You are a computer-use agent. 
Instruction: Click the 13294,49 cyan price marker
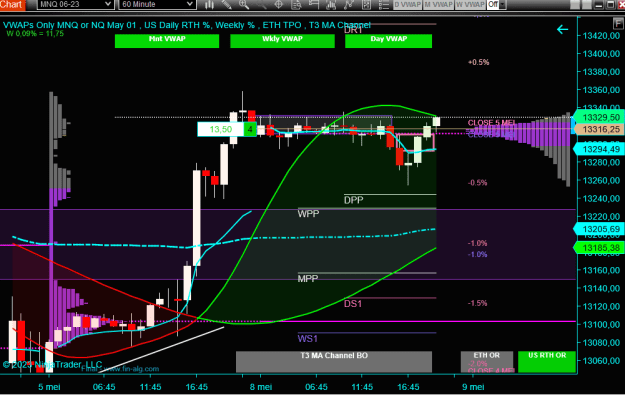pyautogui.click(x=598, y=149)
